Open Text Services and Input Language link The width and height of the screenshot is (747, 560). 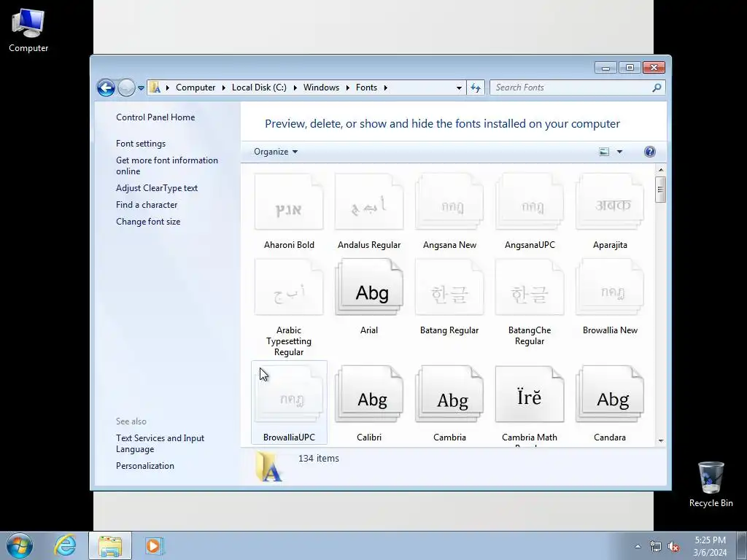(160, 443)
